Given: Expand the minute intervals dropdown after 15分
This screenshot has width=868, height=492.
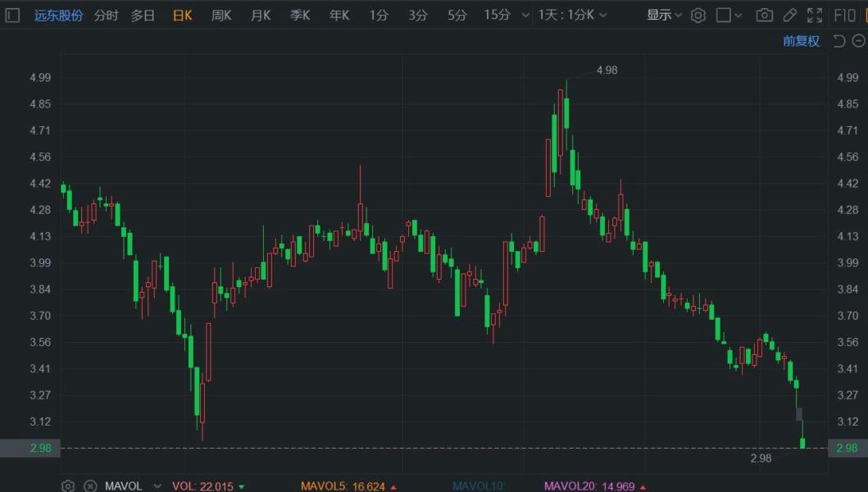Looking at the screenshot, I should click(x=525, y=16).
